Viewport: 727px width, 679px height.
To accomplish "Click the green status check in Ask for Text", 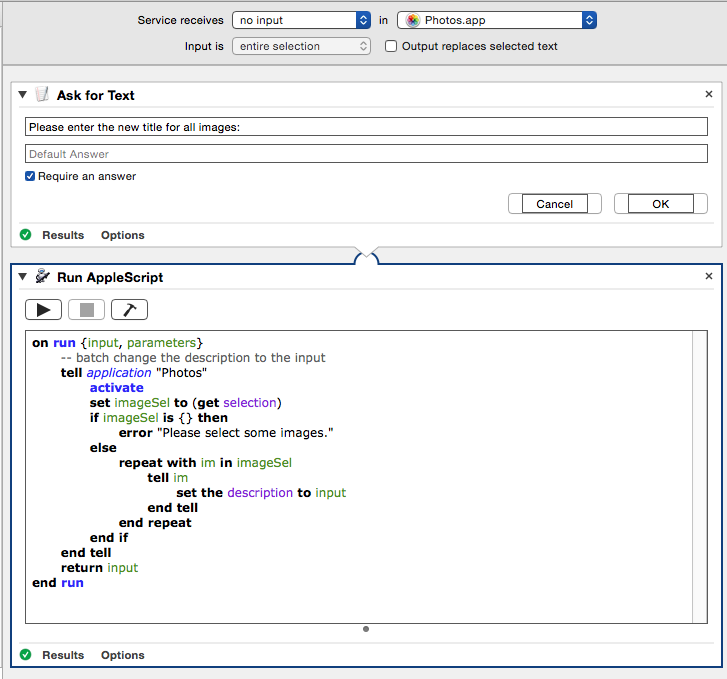I will [x=26, y=235].
